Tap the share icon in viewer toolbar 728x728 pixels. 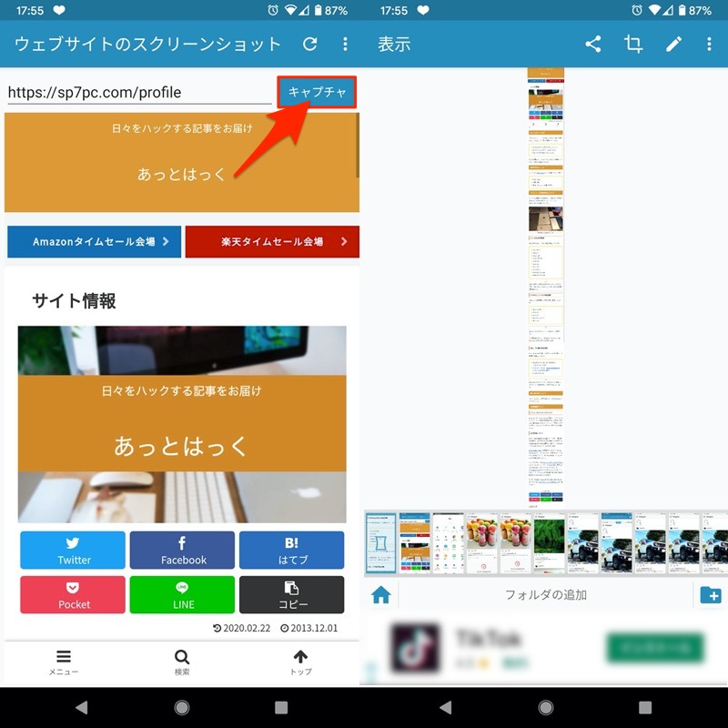593,45
